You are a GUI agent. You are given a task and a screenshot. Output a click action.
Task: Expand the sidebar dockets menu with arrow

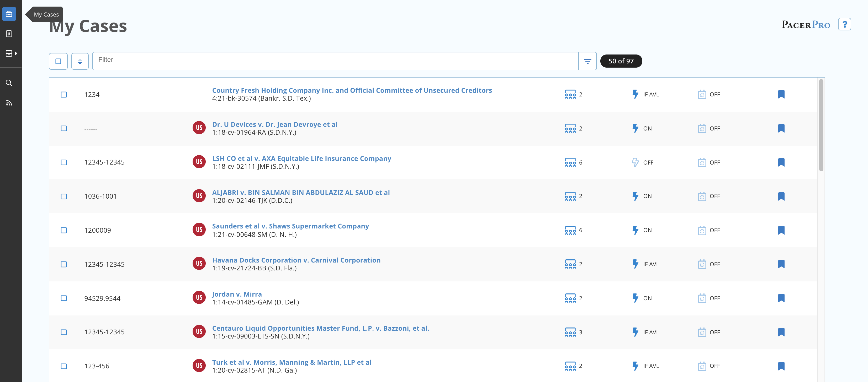coord(11,53)
